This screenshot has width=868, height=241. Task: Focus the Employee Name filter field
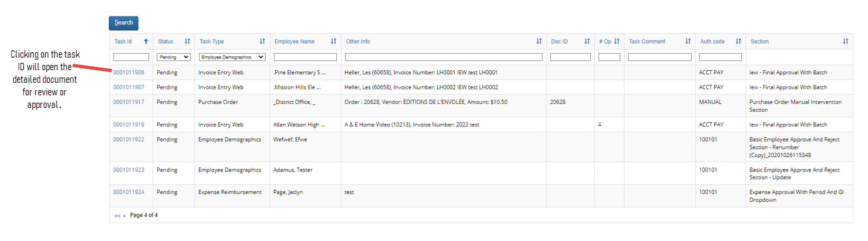[x=305, y=57]
